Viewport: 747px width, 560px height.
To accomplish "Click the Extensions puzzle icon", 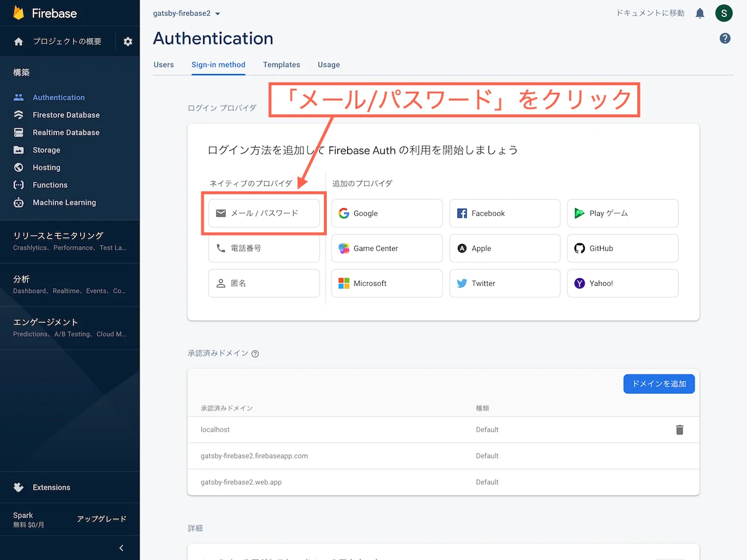I will click(x=18, y=487).
